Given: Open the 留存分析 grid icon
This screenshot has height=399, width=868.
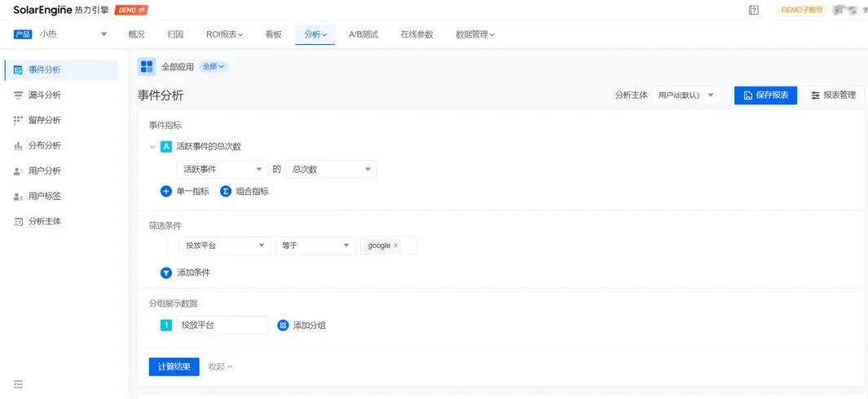Looking at the screenshot, I should [18, 120].
